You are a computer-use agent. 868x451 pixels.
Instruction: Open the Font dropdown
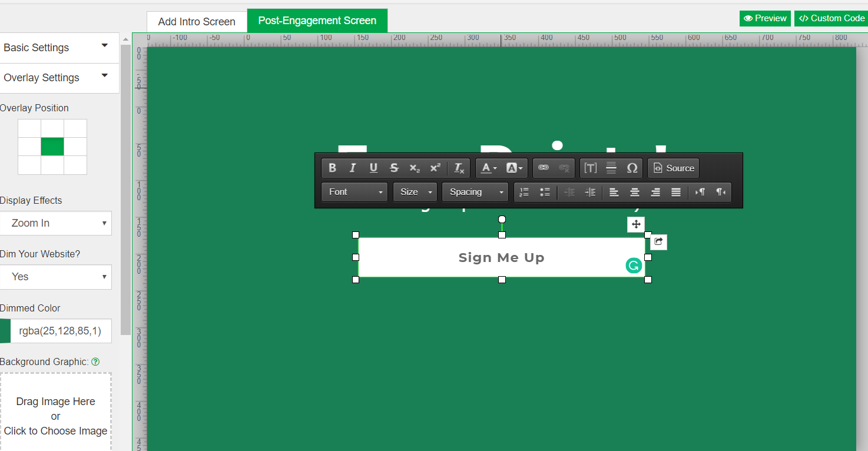coord(356,192)
